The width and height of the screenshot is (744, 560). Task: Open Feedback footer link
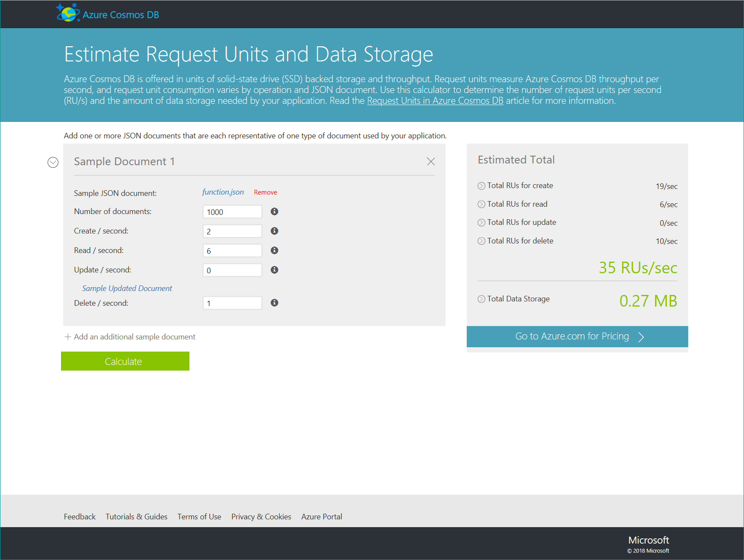pos(80,517)
